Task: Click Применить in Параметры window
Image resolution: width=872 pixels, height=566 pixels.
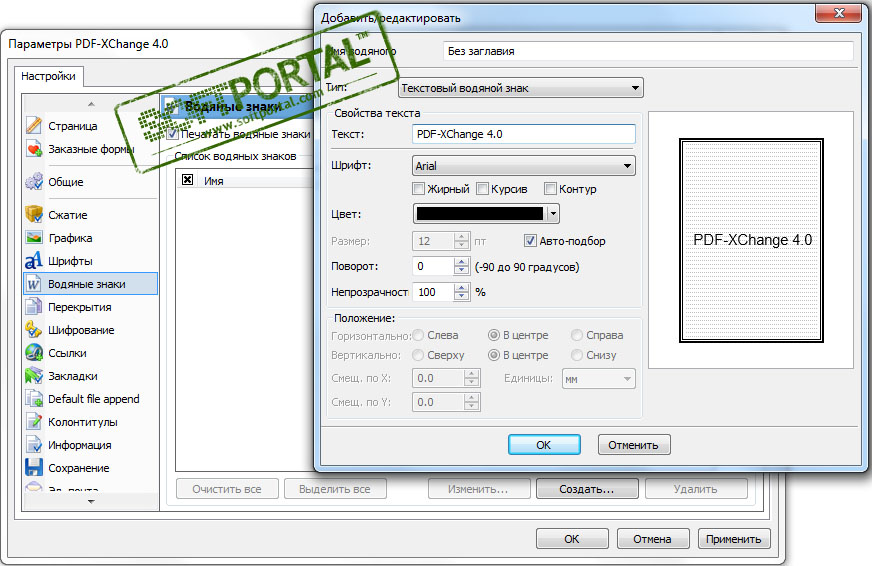Action: tap(734, 539)
